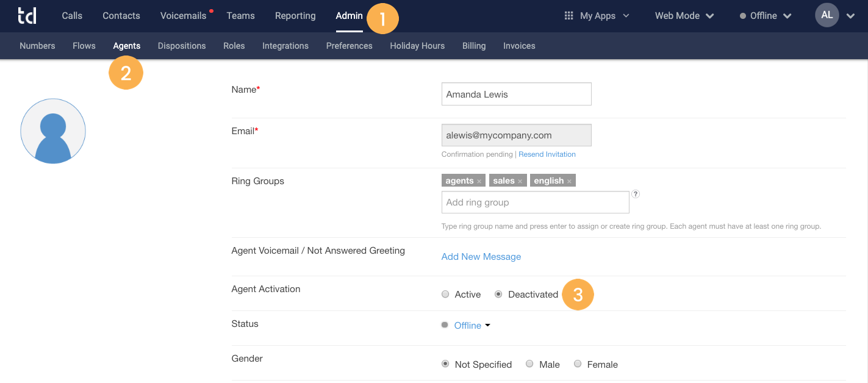Click the td logo icon

tap(27, 16)
